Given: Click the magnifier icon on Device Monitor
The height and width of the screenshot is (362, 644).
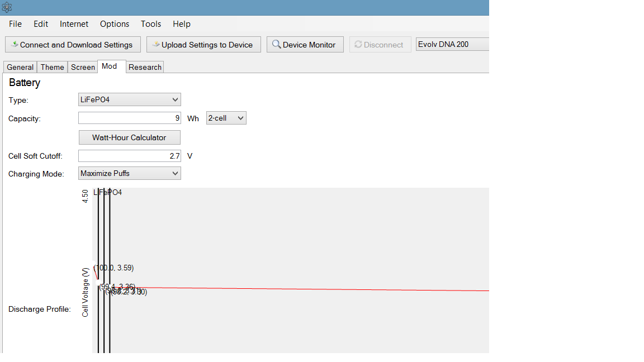Looking at the screenshot, I should click(276, 45).
